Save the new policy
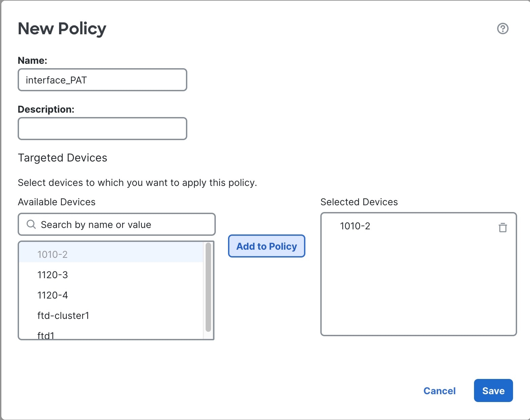Screen dimensions: 530x420 coord(493,390)
